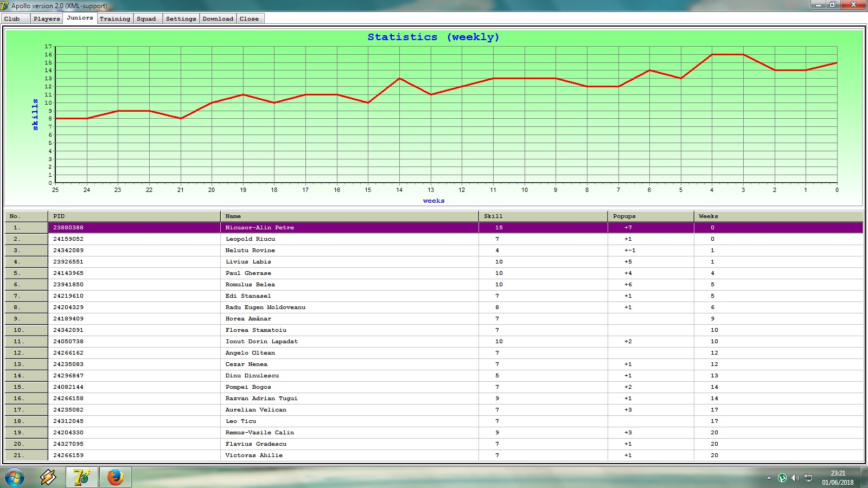This screenshot has width=868, height=488.
Task: Click row number 19. header cell
Action: (x=26, y=433)
